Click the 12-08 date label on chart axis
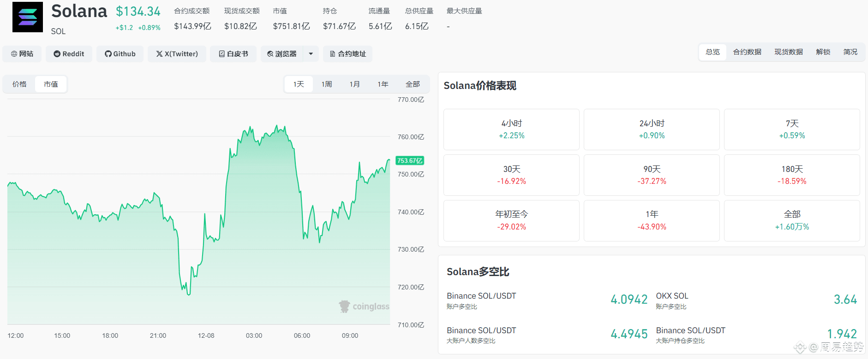868x359 pixels. tap(206, 335)
